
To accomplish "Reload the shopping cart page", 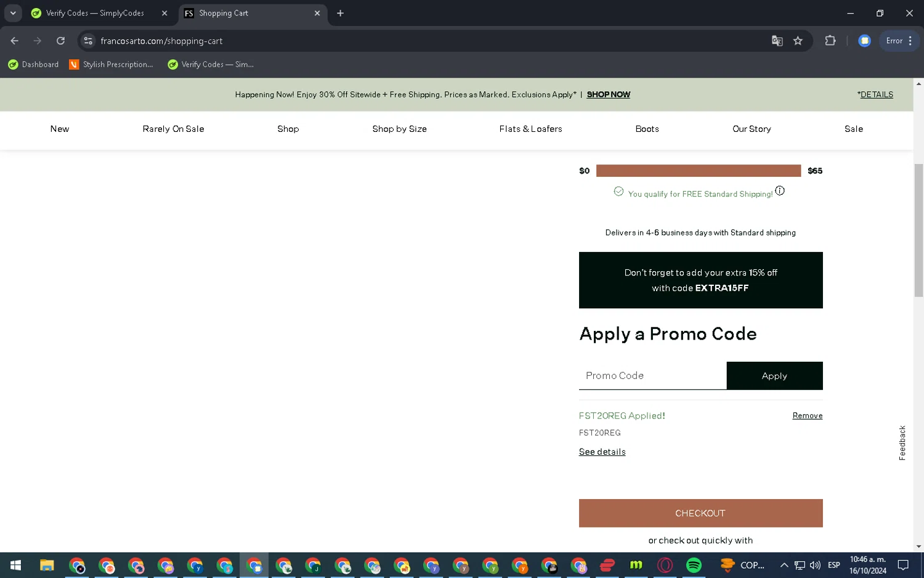I will point(60,41).
